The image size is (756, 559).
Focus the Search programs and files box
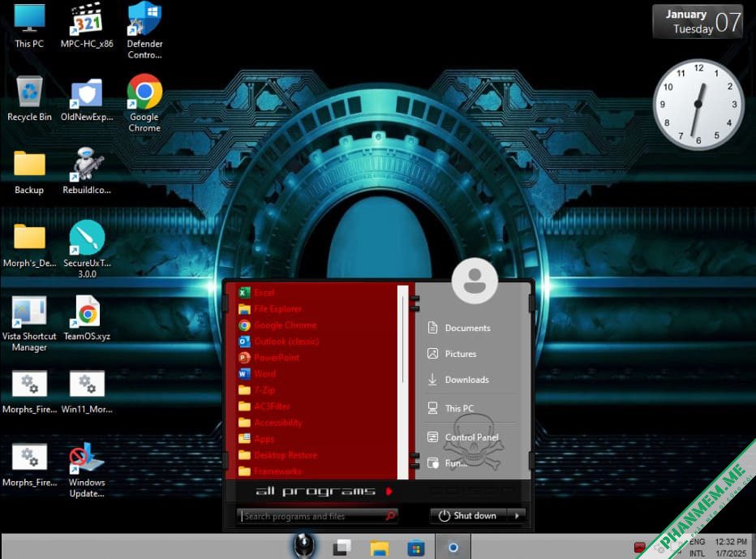pos(317,516)
